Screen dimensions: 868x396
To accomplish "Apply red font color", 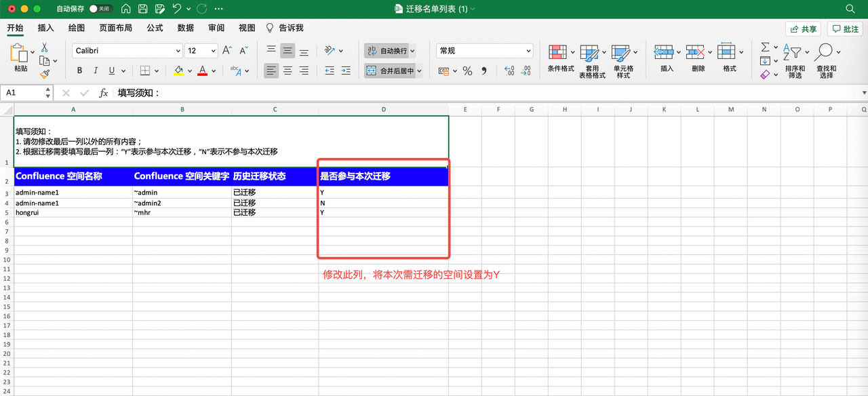I will [201, 71].
